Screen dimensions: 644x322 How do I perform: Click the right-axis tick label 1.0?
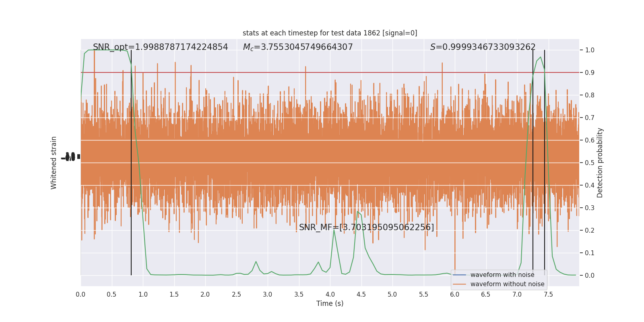click(x=590, y=50)
